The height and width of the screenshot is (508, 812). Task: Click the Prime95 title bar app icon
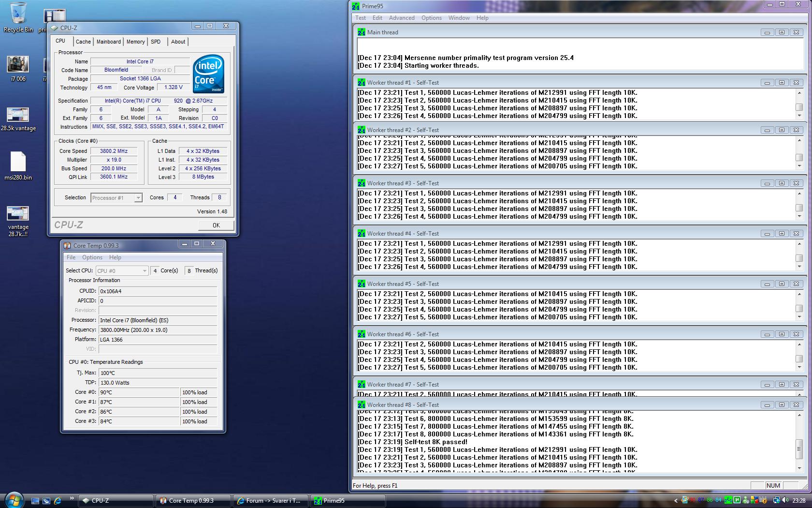pyautogui.click(x=356, y=6)
